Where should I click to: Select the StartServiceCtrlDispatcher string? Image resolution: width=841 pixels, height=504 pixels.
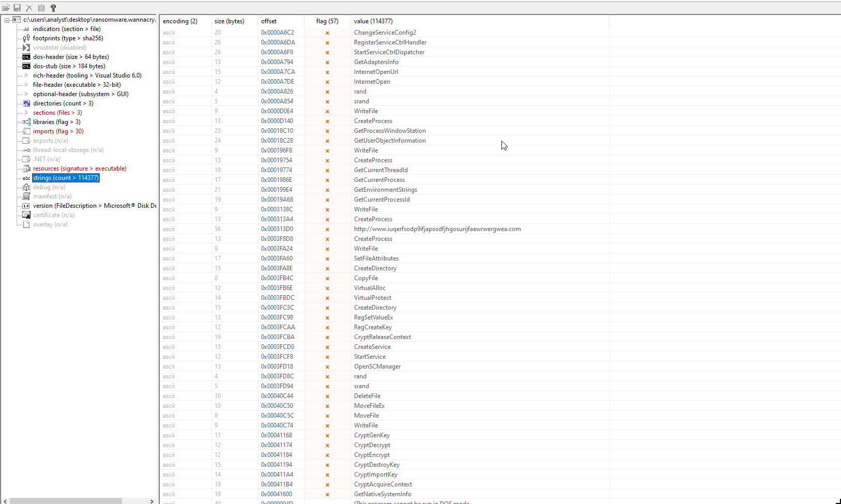click(x=389, y=52)
